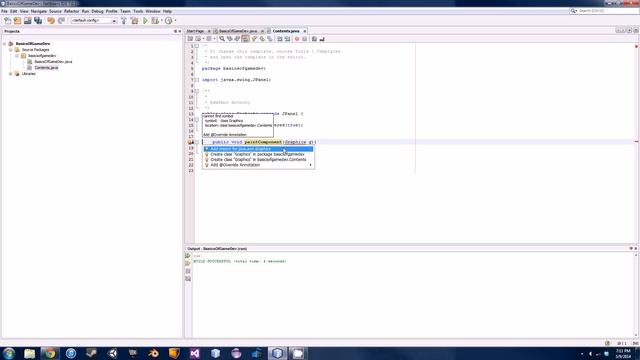
Task: Select Add import for java.awt.Graphics hint
Action: pos(258,149)
